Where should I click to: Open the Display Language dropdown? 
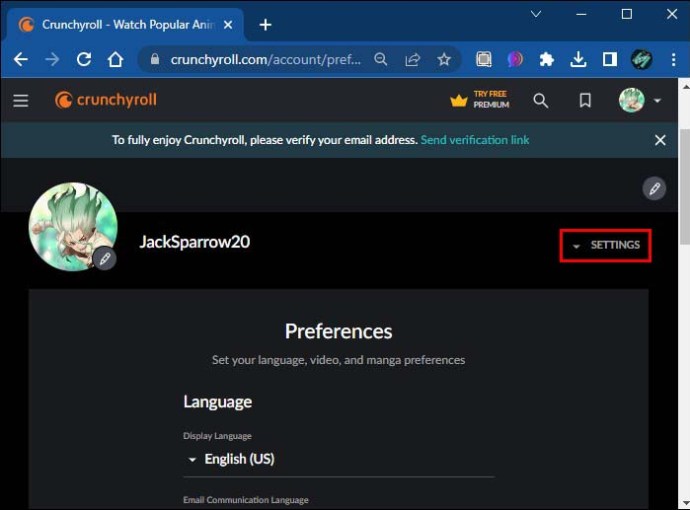(x=338, y=459)
